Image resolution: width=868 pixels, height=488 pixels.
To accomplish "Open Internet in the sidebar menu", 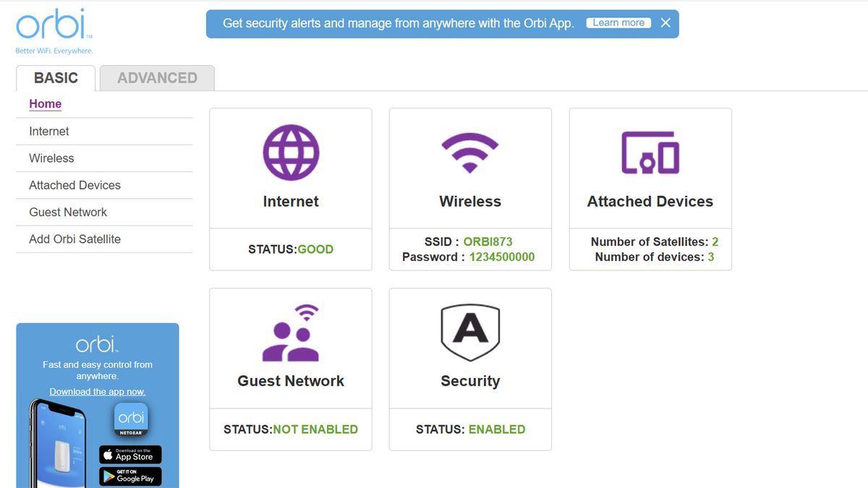I will tap(49, 132).
